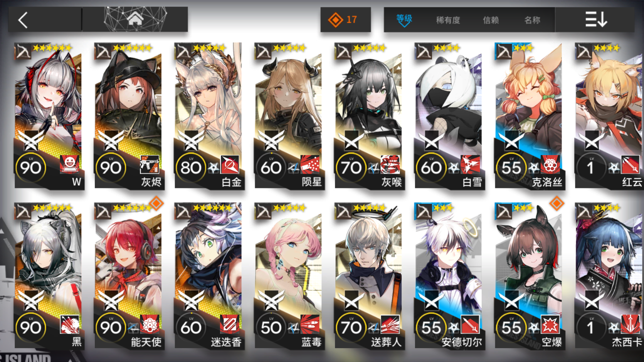Viewport: 644px width, 362px height.
Task: Sort operators by 稀有度 tab
Action: point(448,20)
